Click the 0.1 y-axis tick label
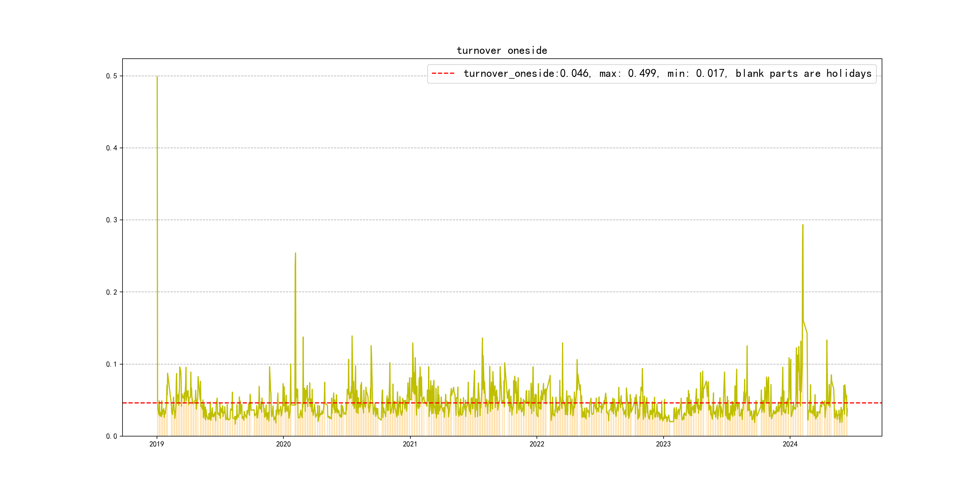980x490 pixels. (x=112, y=364)
